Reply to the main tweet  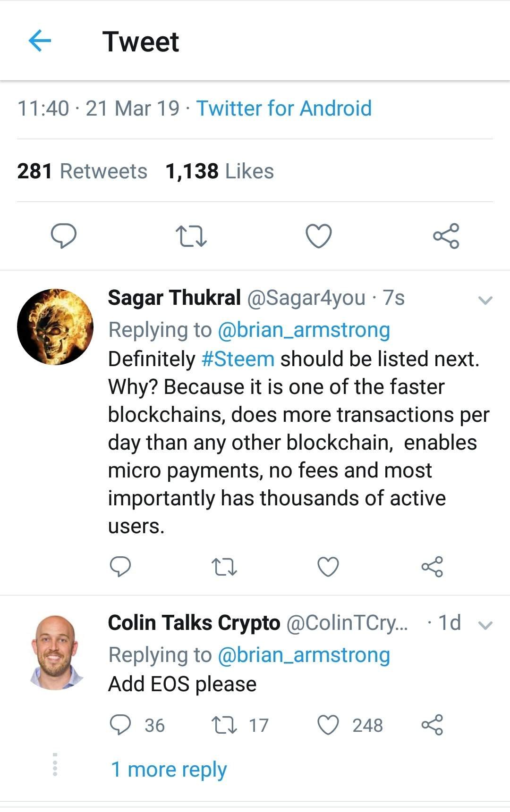point(63,236)
